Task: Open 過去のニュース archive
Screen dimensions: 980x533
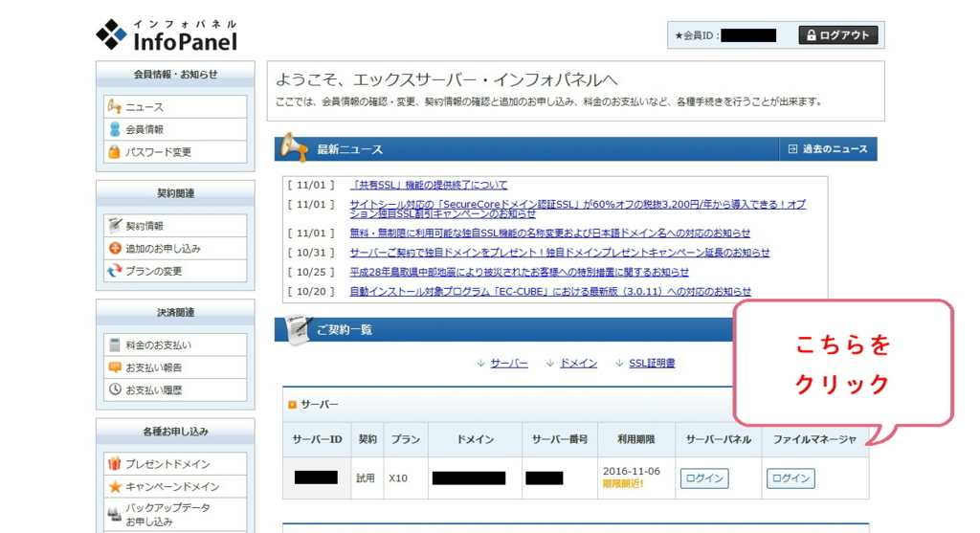Action: (828, 148)
